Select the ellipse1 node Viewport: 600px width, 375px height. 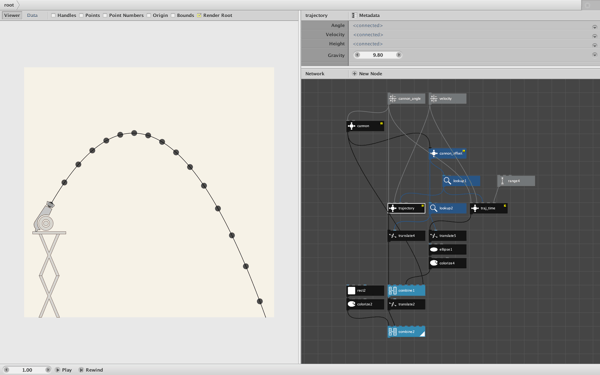[448, 249]
